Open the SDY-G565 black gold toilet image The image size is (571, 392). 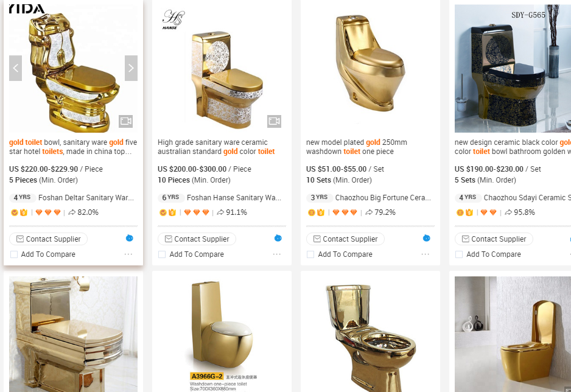coord(513,68)
